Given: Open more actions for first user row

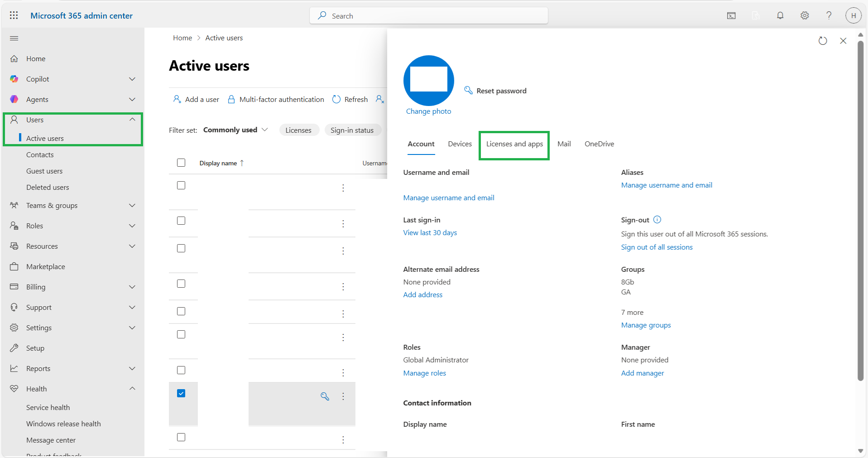Looking at the screenshot, I should coord(343,188).
